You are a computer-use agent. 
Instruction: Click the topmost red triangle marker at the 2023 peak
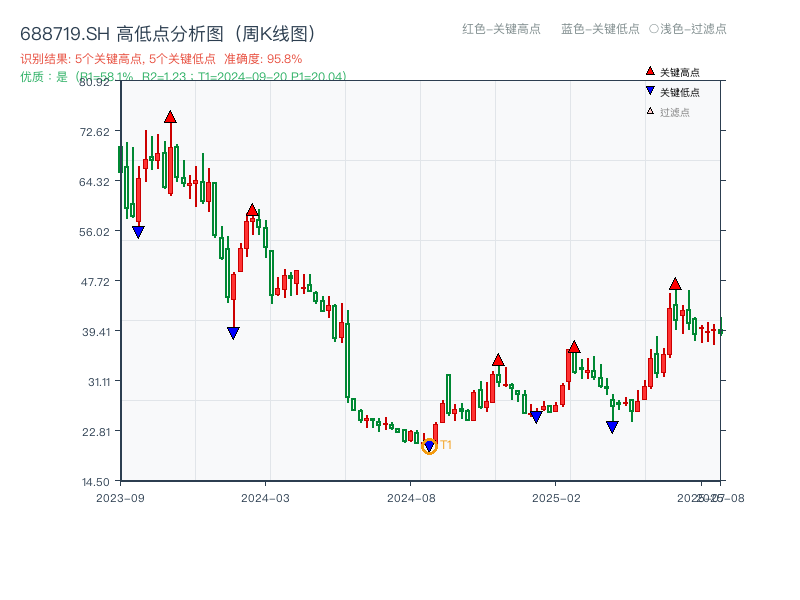click(x=171, y=115)
